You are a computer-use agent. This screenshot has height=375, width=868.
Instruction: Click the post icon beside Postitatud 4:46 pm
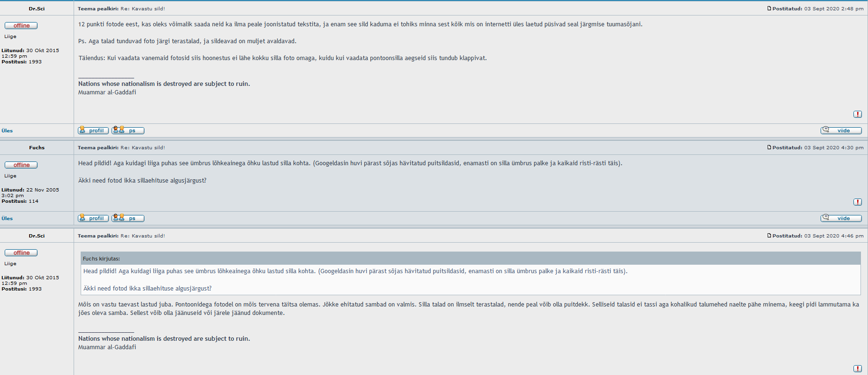click(769, 236)
